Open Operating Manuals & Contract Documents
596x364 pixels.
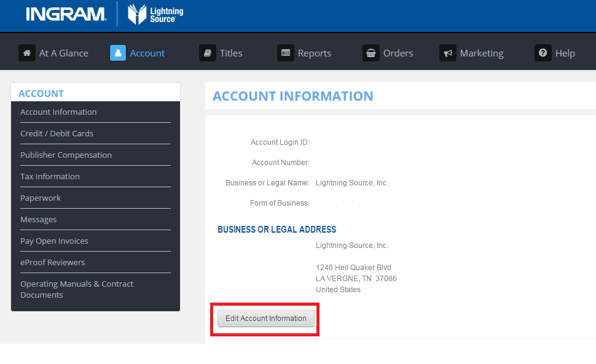point(76,289)
